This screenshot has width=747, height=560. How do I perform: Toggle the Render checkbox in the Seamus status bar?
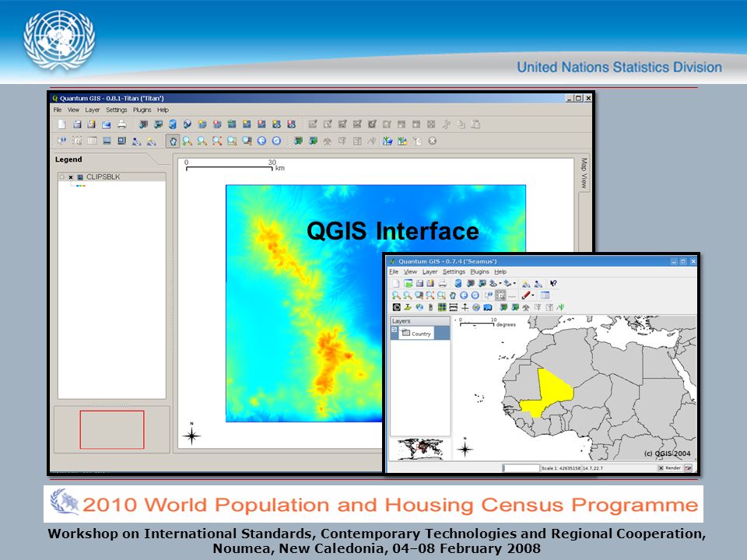[x=661, y=468]
